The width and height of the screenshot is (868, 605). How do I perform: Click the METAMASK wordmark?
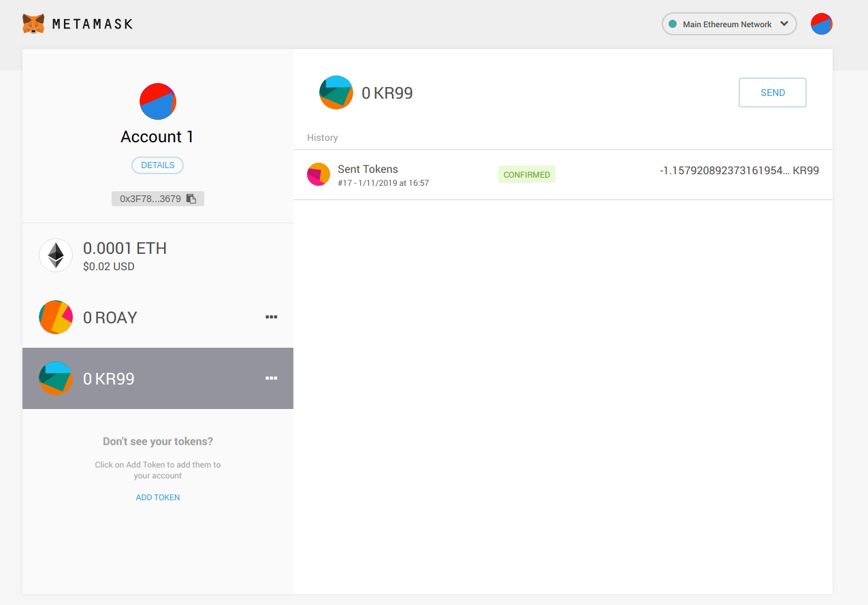pyautogui.click(x=92, y=24)
